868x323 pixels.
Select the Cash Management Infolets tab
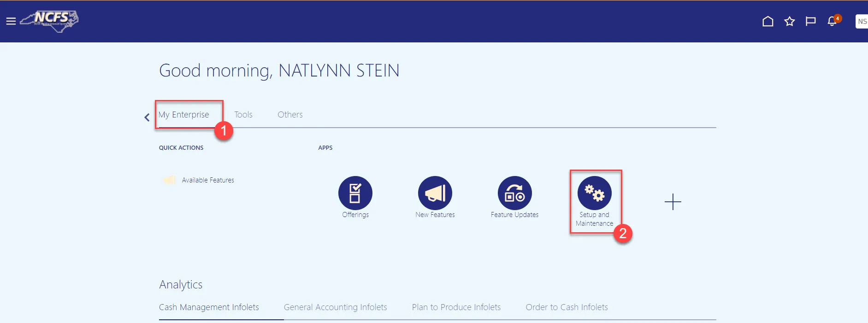209,307
